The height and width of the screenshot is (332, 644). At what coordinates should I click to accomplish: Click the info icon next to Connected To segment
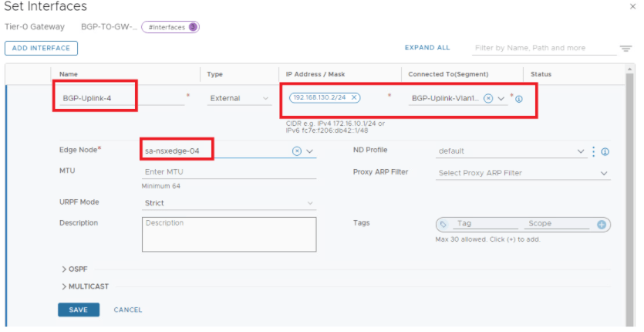(x=519, y=100)
